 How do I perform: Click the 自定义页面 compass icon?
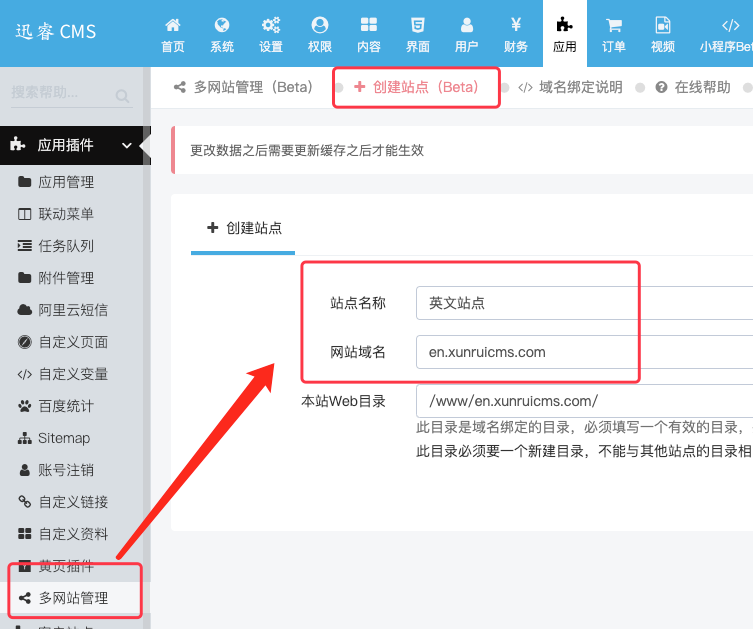pos(24,342)
